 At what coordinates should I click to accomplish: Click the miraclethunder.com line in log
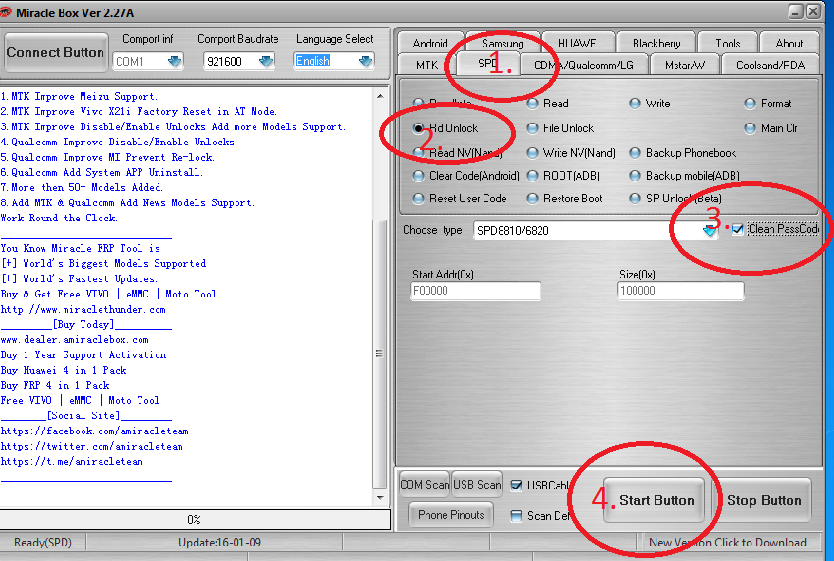point(82,309)
